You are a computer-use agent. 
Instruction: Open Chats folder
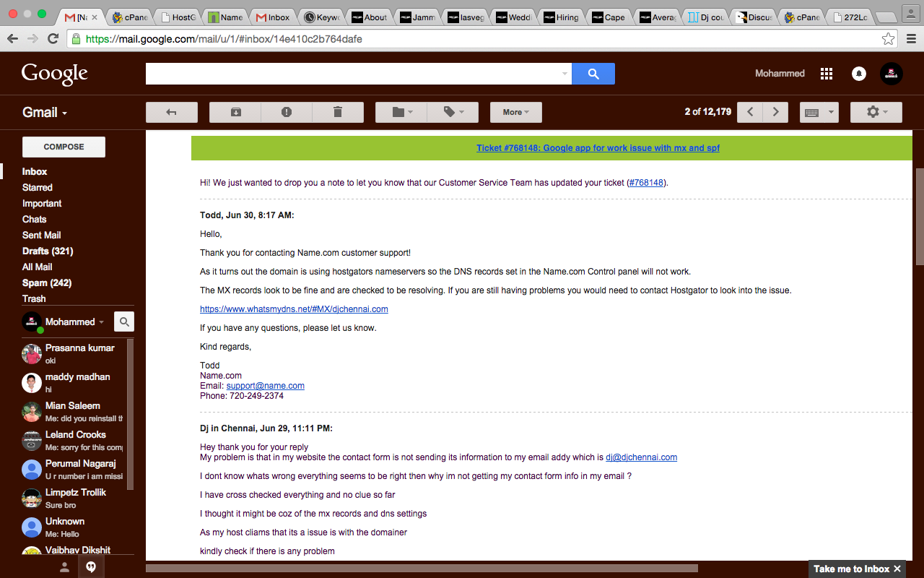click(x=34, y=219)
